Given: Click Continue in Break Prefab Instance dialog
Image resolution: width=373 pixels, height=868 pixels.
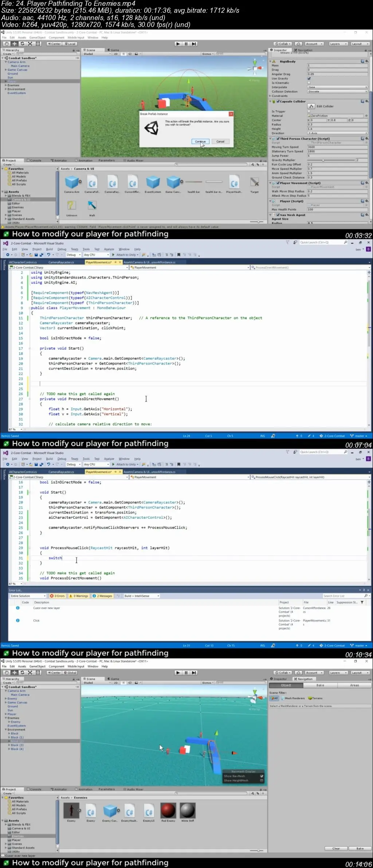Looking at the screenshot, I should point(200,141).
